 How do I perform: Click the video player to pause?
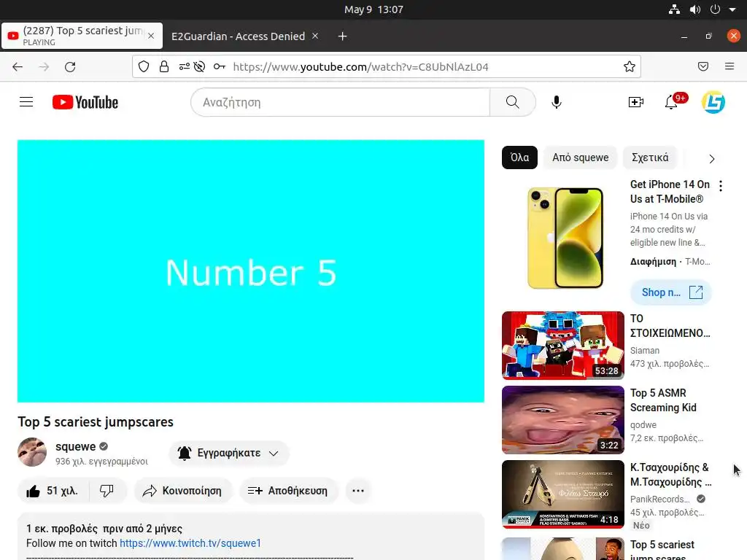pyautogui.click(x=251, y=271)
